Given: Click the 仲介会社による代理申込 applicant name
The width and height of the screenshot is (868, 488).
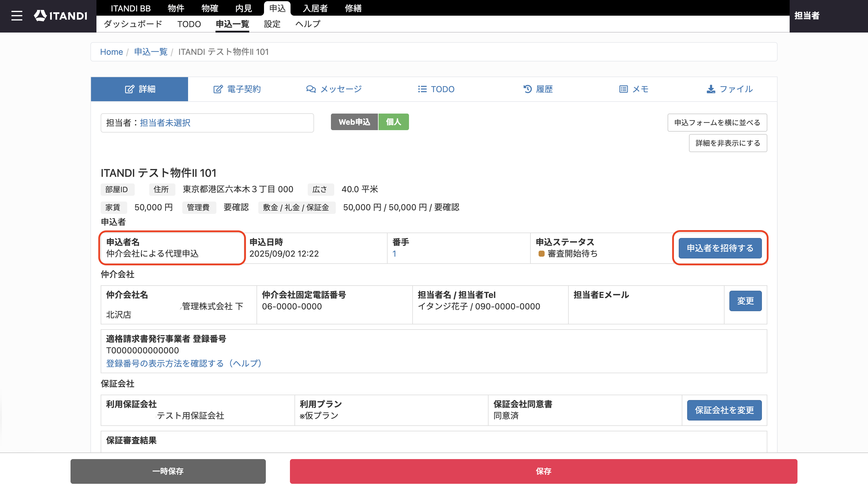Looking at the screenshot, I should (152, 254).
